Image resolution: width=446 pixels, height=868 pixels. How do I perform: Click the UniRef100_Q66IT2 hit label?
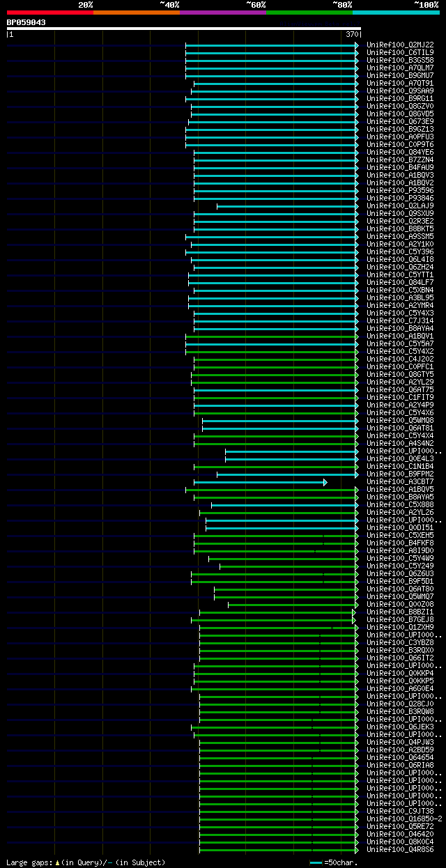400,658
